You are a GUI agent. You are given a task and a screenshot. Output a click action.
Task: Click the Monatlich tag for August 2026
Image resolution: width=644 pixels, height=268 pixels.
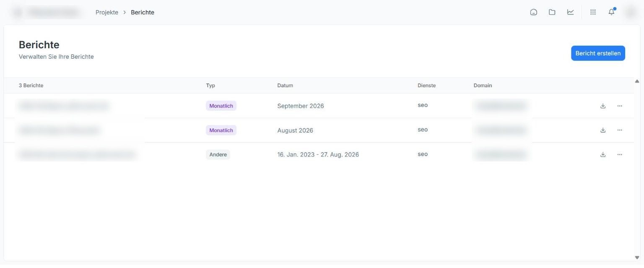(221, 130)
